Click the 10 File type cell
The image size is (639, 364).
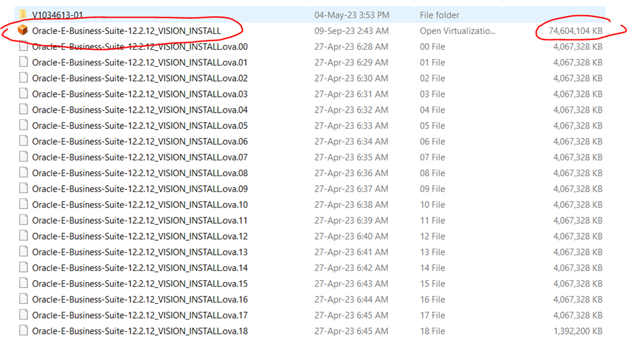pyautogui.click(x=433, y=205)
